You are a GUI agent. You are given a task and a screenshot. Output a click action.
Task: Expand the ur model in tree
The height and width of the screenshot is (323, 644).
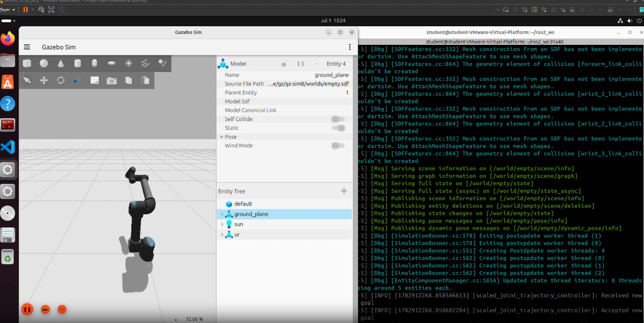(x=222, y=235)
